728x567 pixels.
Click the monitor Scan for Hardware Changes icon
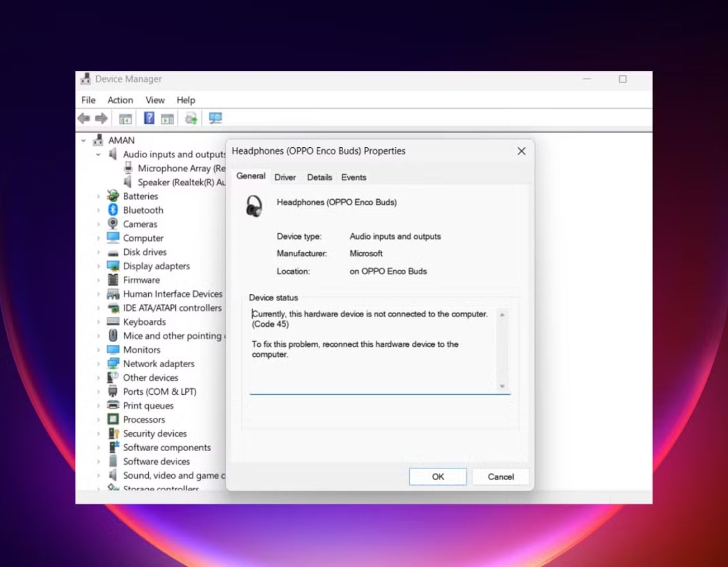(215, 118)
